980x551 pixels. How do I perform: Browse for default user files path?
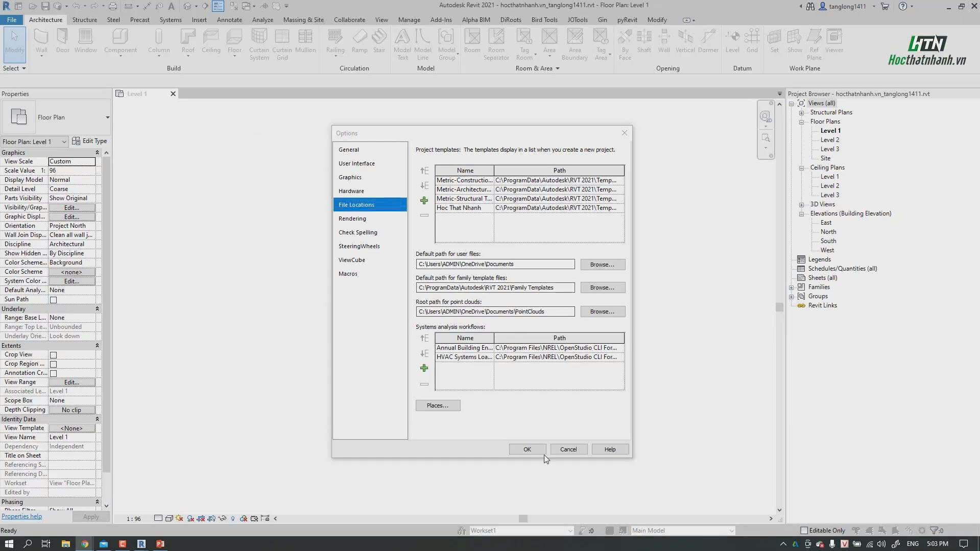click(x=603, y=265)
